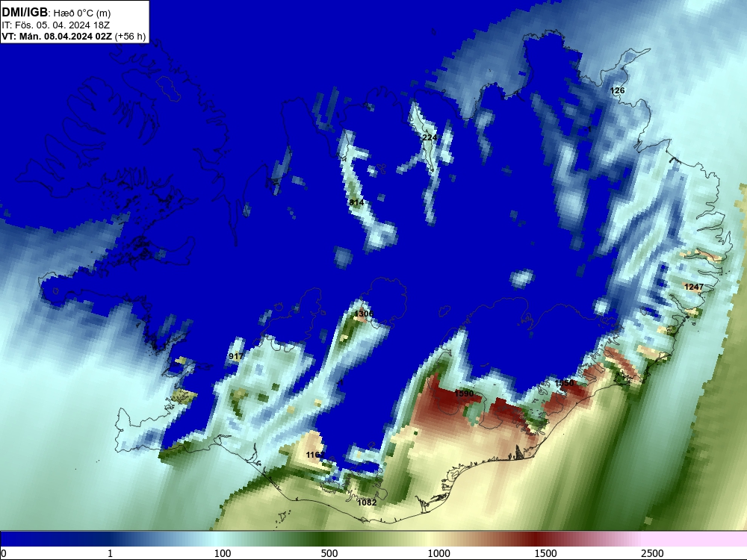
Task: Click the color scale label 100
Action: coord(223,553)
